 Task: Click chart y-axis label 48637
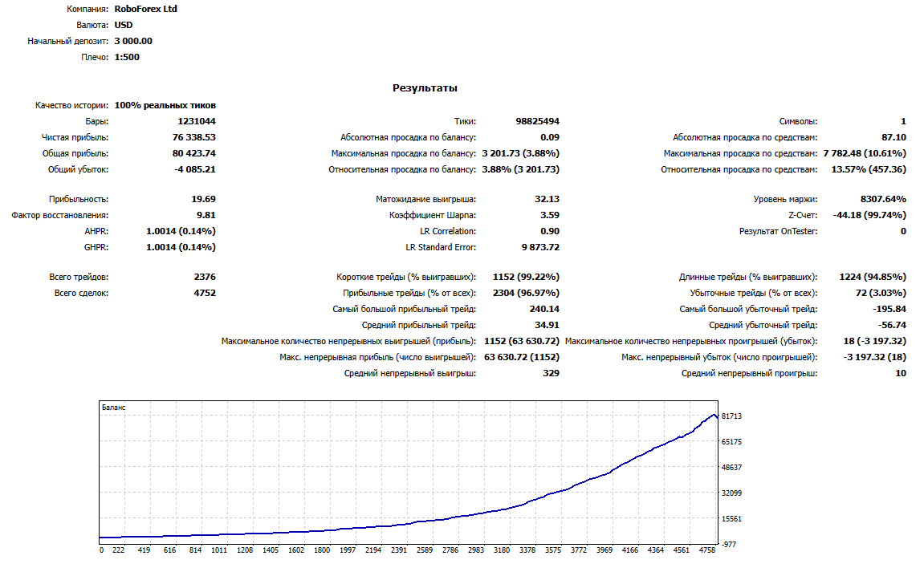click(731, 468)
